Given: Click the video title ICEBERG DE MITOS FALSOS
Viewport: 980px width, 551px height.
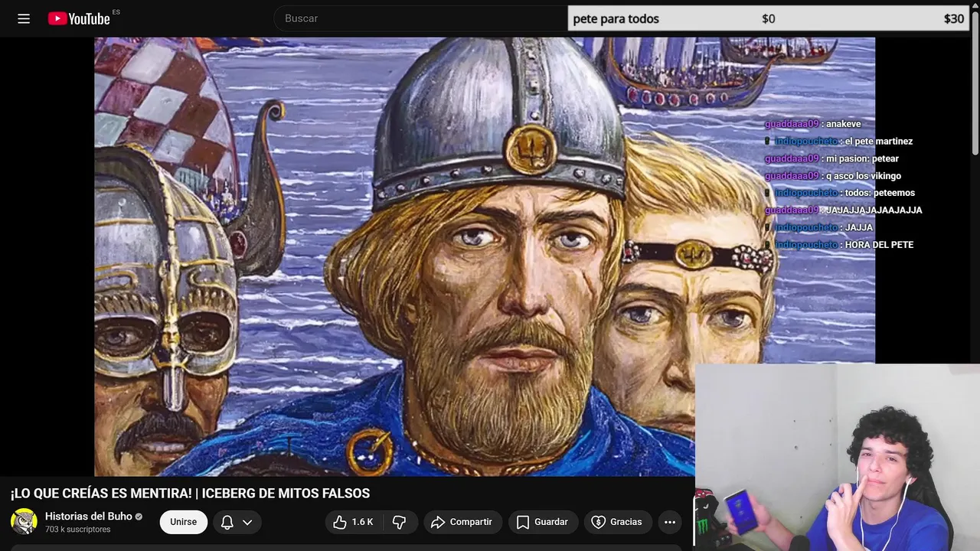Looking at the screenshot, I should pyautogui.click(x=190, y=494).
